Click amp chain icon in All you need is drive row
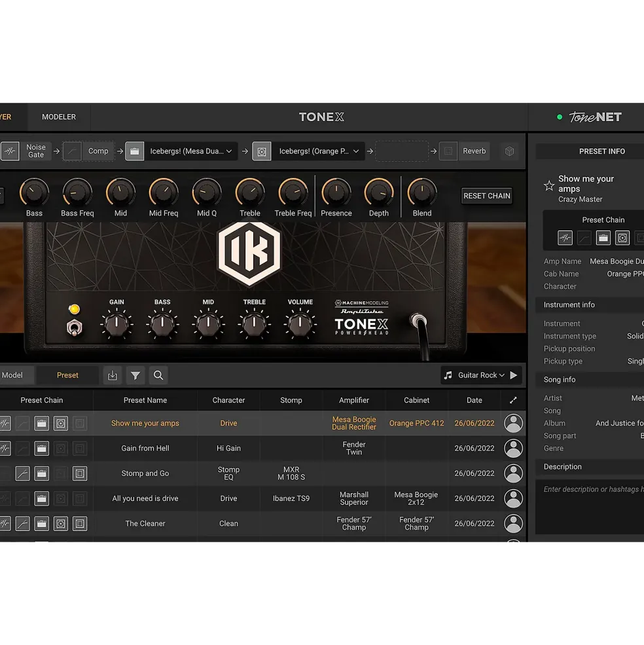Viewport: 644px width, 645px height. pyautogui.click(x=41, y=498)
